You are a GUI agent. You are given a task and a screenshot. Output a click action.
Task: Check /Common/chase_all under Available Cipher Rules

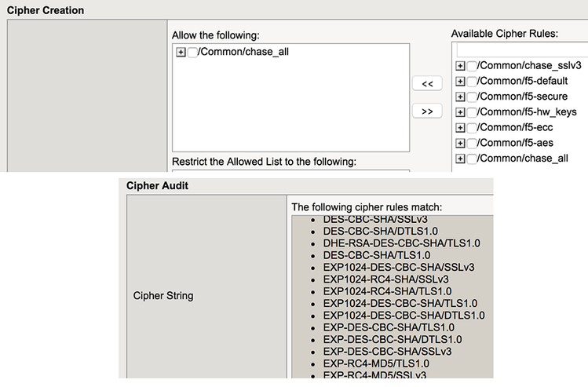[x=472, y=159]
